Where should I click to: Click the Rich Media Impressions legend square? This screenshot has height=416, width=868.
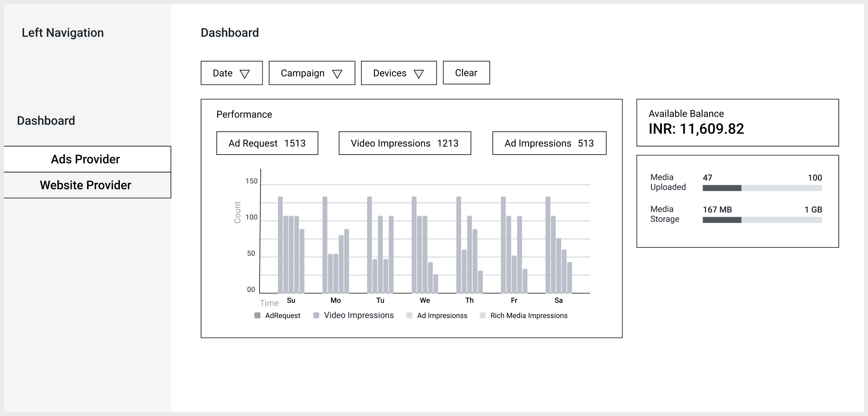point(482,315)
